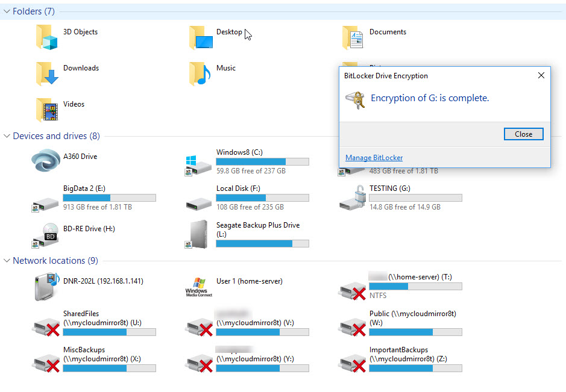Click the 'SharedFiles' drive label

click(81, 314)
